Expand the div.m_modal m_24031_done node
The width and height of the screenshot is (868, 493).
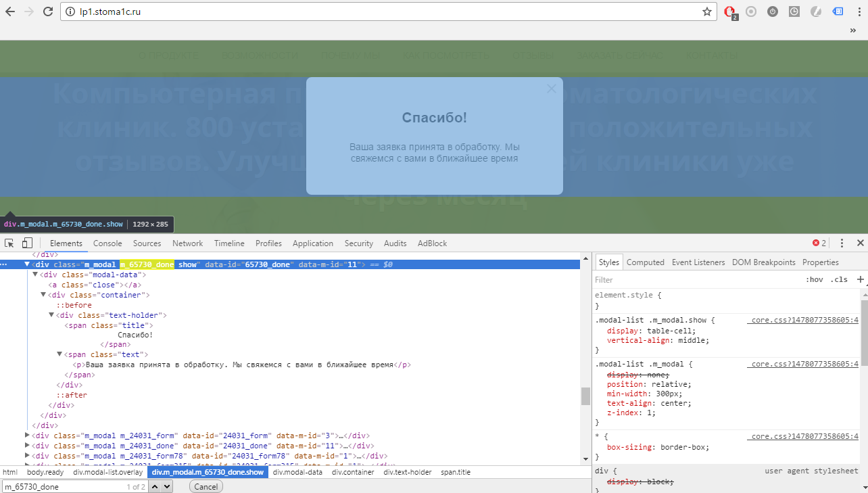coord(27,446)
